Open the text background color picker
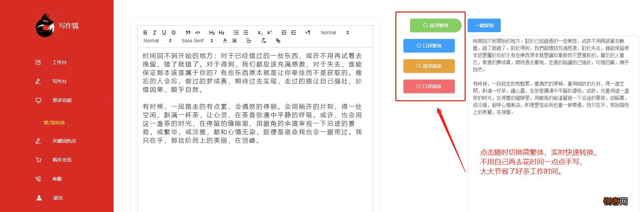Viewport: 644px width, 212px height. tap(234, 41)
